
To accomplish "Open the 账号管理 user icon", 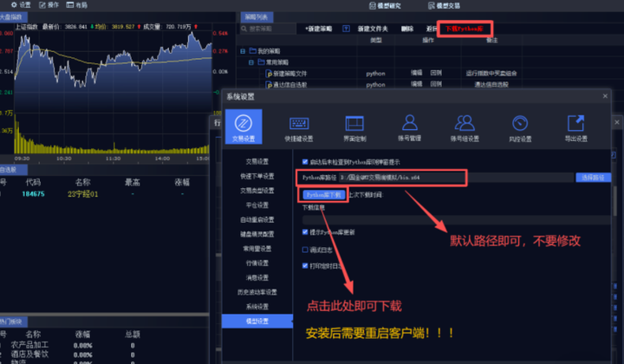I will tap(410, 125).
